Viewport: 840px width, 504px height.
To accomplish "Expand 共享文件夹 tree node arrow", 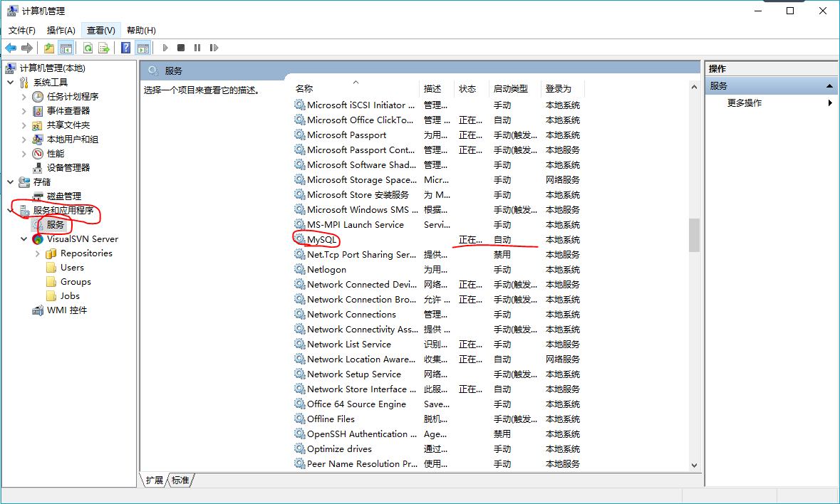I will [x=24, y=125].
